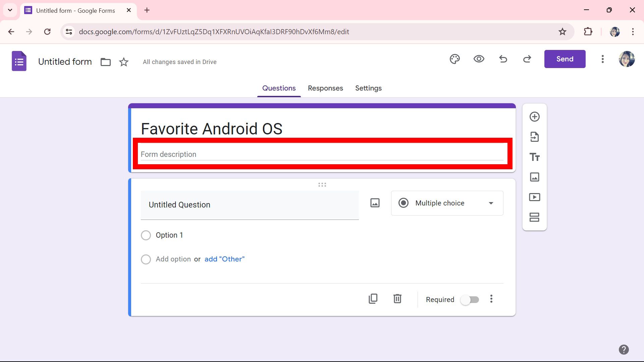Toggle the Required switch on
This screenshot has width=644, height=362.
coord(470,300)
